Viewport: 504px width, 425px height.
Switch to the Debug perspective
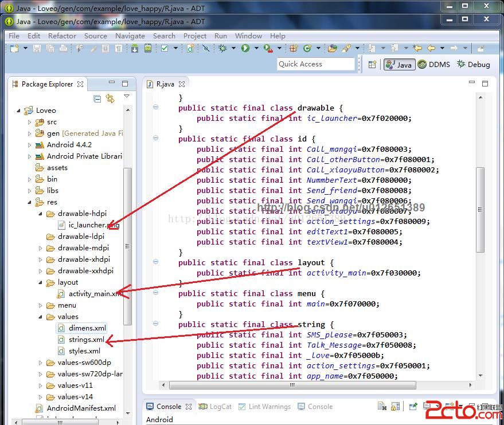[x=474, y=65]
